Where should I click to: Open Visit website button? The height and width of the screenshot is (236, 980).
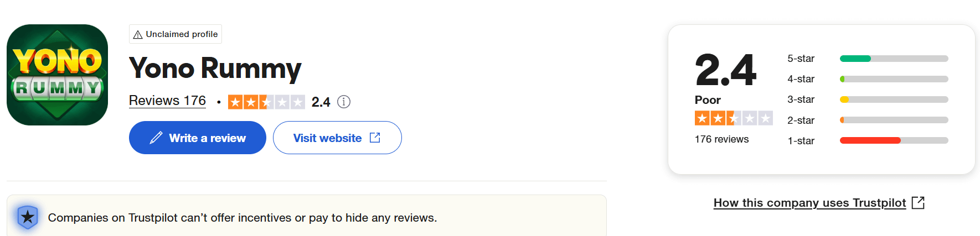pyautogui.click(x=337, y=138)
